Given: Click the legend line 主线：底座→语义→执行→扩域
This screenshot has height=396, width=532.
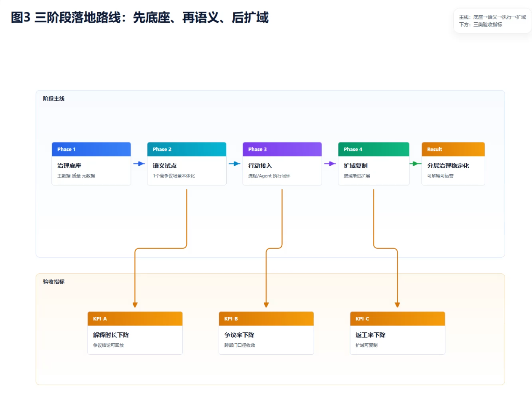Looking at the screenshot, I should tap(492, 17).
